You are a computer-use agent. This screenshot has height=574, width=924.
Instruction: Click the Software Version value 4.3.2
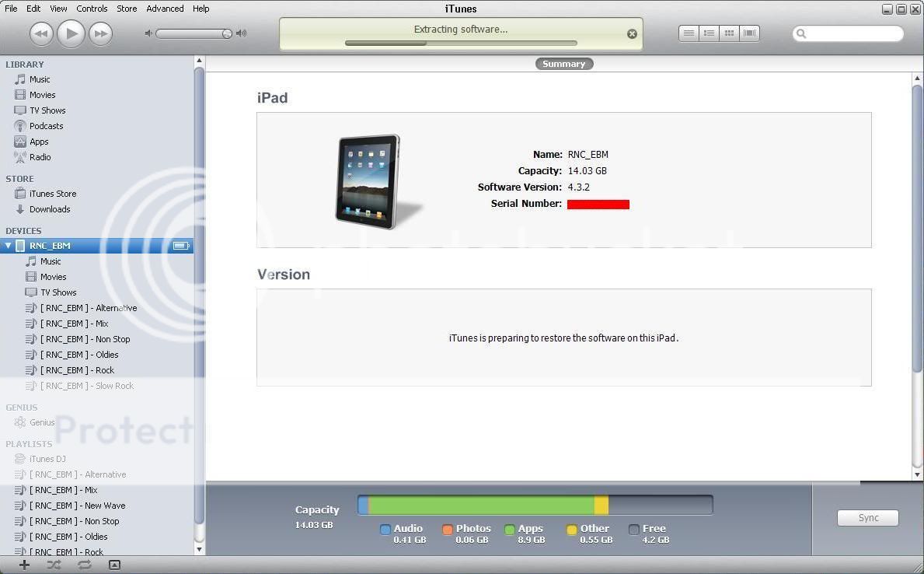click(x=579, y=187)
